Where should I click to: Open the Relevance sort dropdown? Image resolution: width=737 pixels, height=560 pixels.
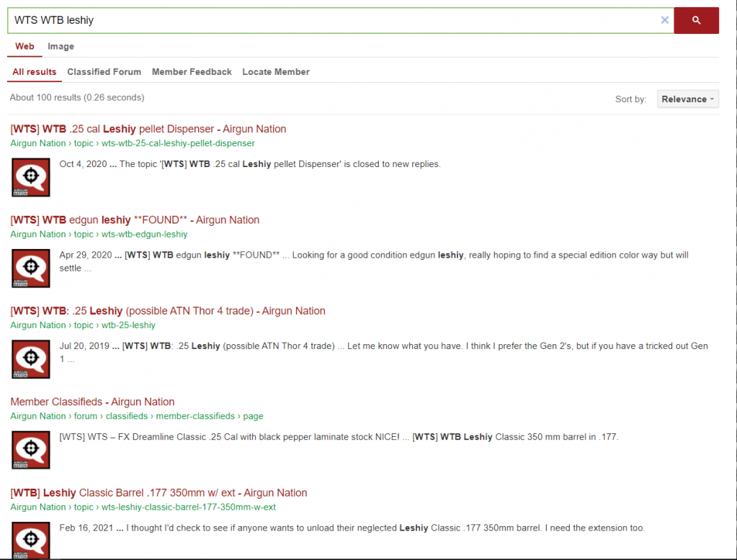click(x=687, y=99)
